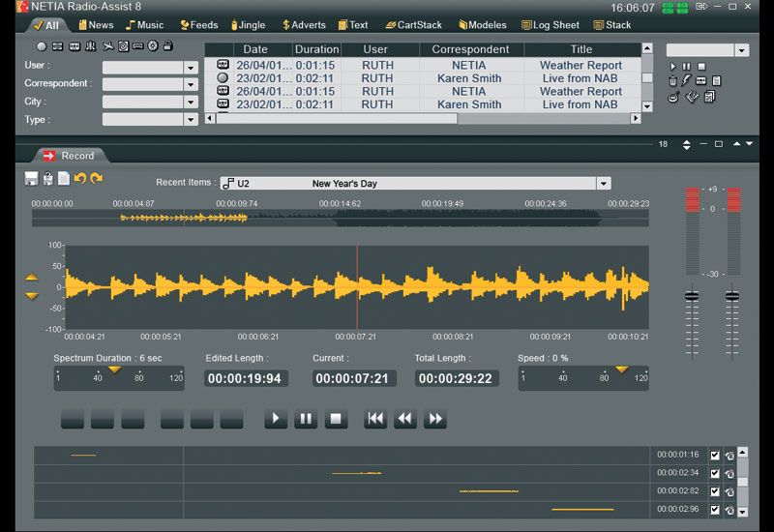
Task: Click the document sheet icon near trash
Action: [717, 81]
